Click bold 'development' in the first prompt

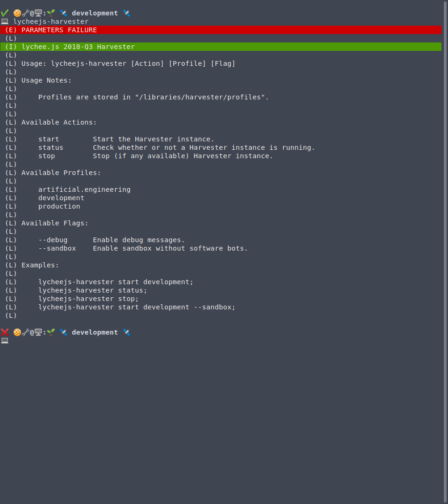click(95, 13)
